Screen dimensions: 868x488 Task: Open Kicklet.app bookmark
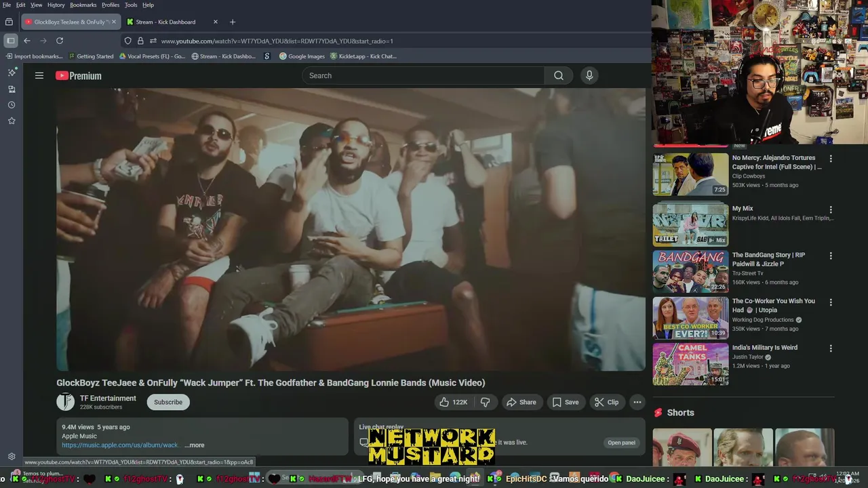tap(363, 56)
